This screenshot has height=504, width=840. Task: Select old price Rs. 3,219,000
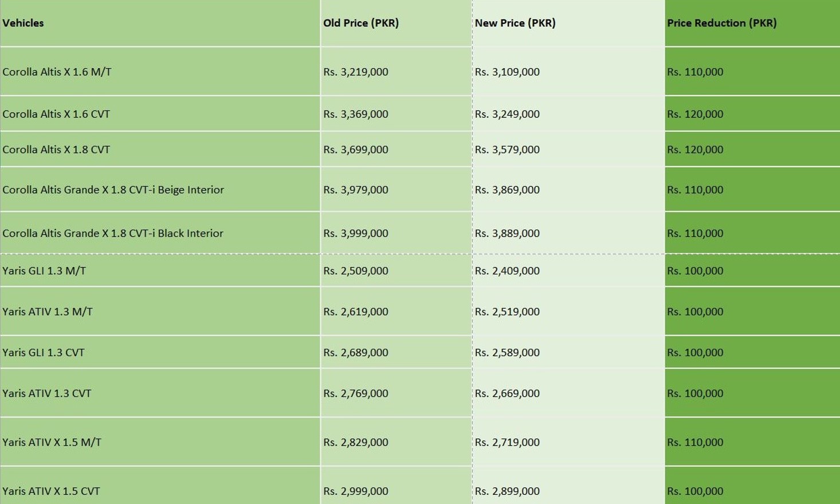click(396, 72)
